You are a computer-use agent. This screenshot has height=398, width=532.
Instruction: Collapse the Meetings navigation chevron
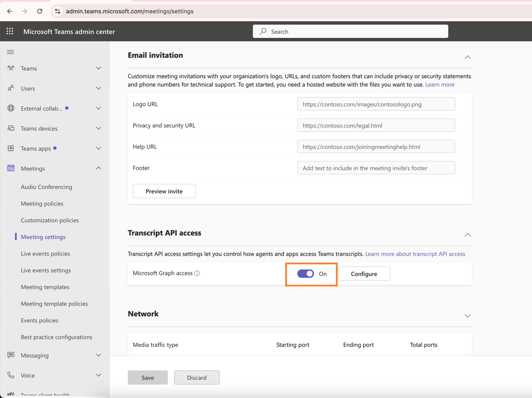tap(98, 168)
